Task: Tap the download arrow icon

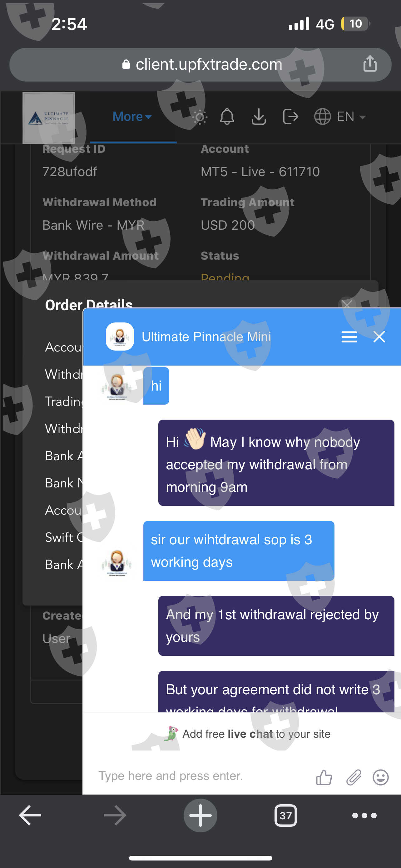Action: [x=259, y=117]
